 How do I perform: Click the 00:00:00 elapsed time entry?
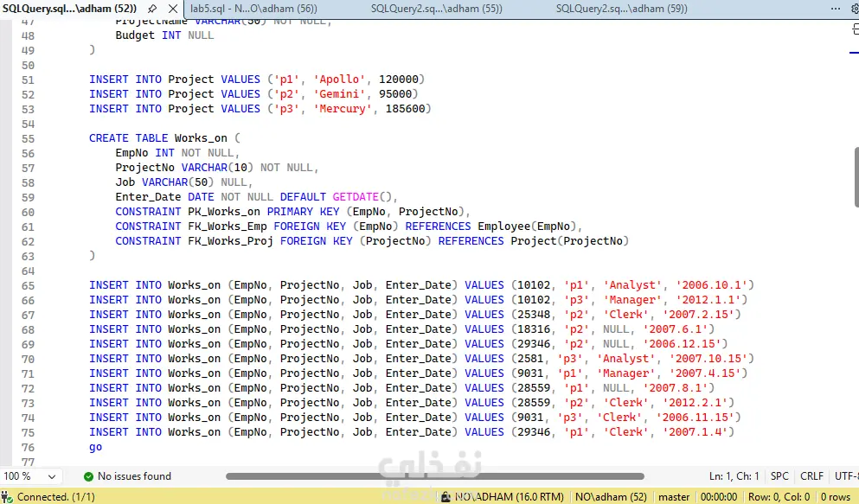coord(719,497)
